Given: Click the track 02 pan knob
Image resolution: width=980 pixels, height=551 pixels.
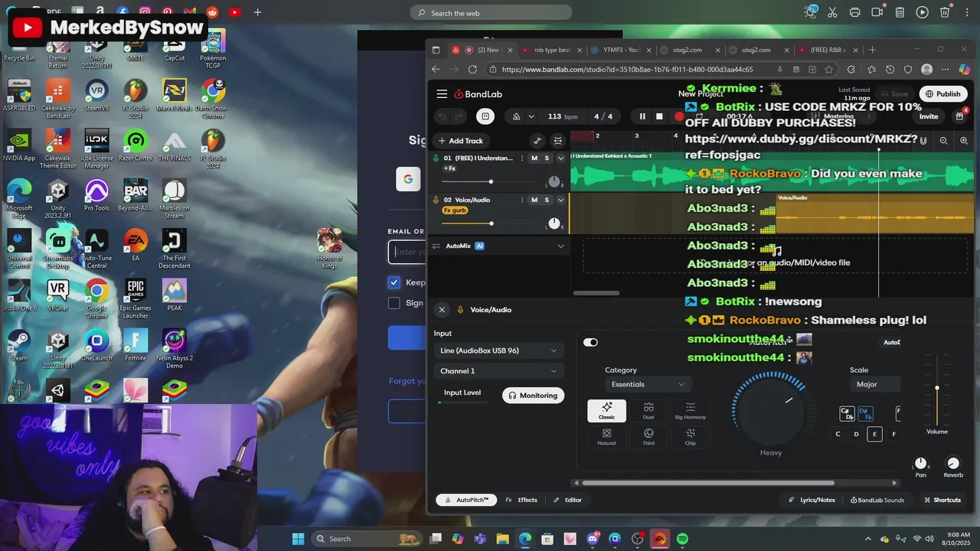Looking at the screenshot, I should tap(554, 223).
